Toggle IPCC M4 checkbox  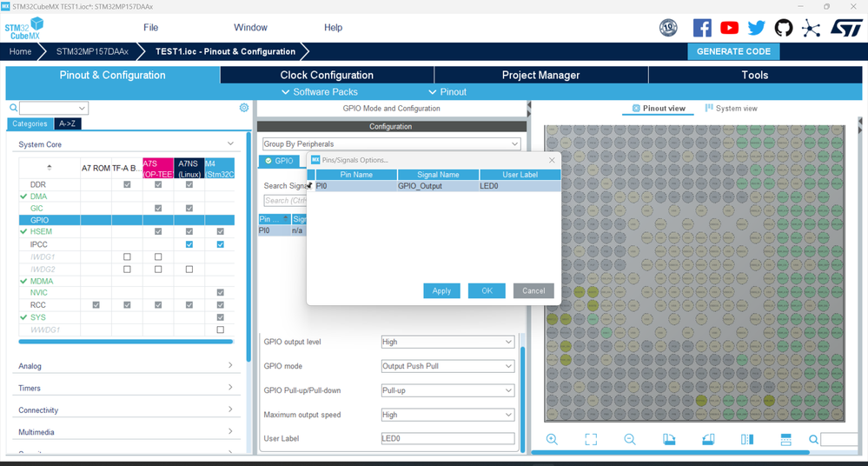pyautogui.click(x=221, y=244)
